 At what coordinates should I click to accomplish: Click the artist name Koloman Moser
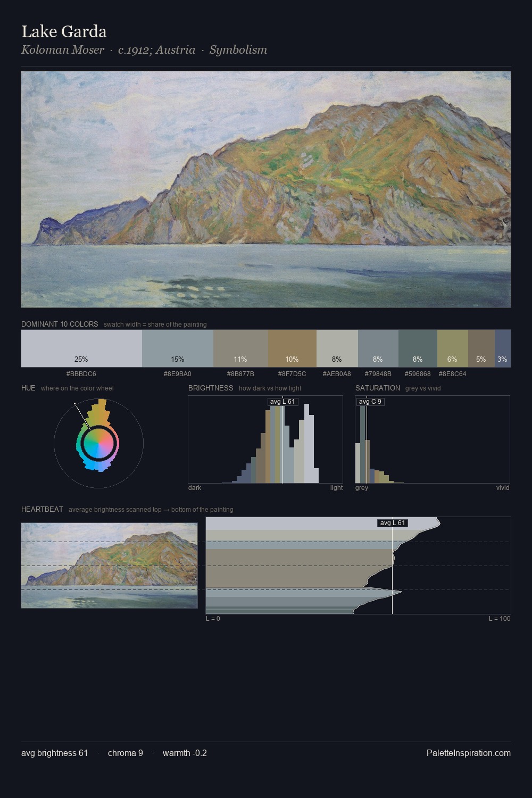point(63,49)
